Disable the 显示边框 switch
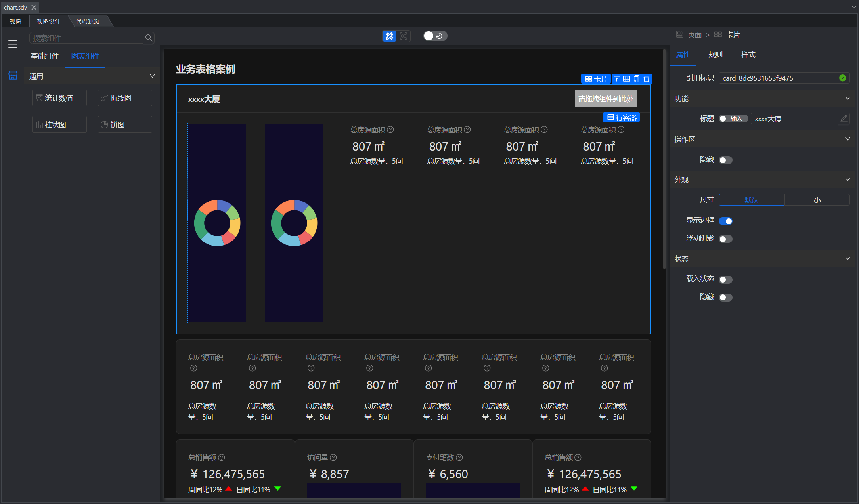The image size is (859, 504). [726, 221]
